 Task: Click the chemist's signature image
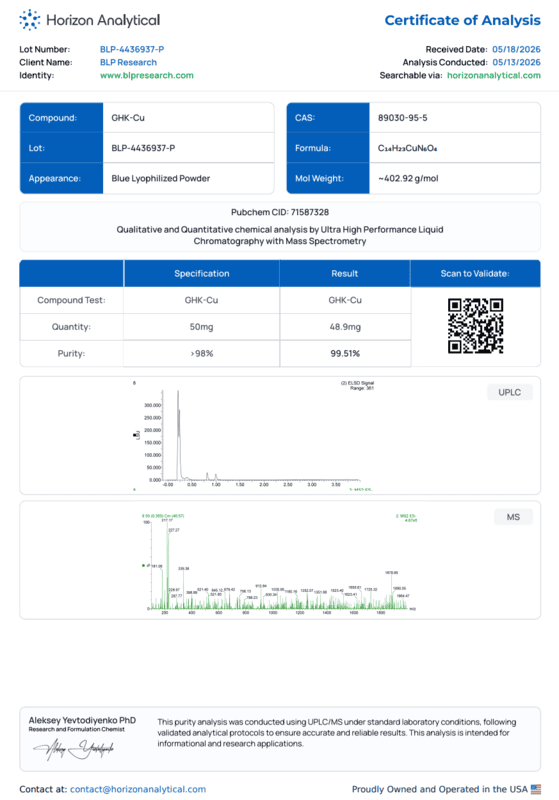coord(73,748)
